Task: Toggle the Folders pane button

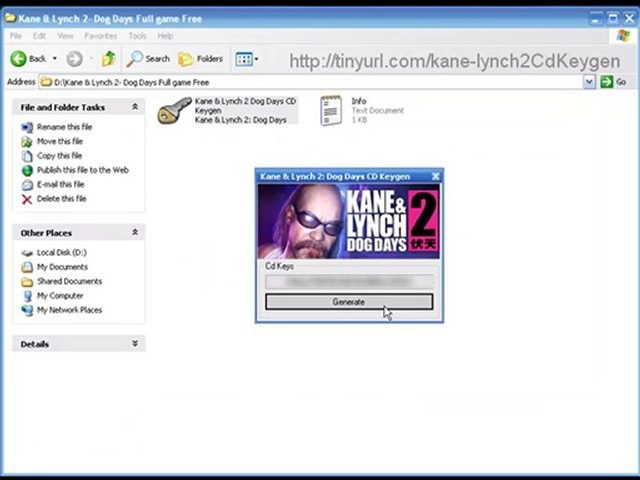Action: coord(200,59)
